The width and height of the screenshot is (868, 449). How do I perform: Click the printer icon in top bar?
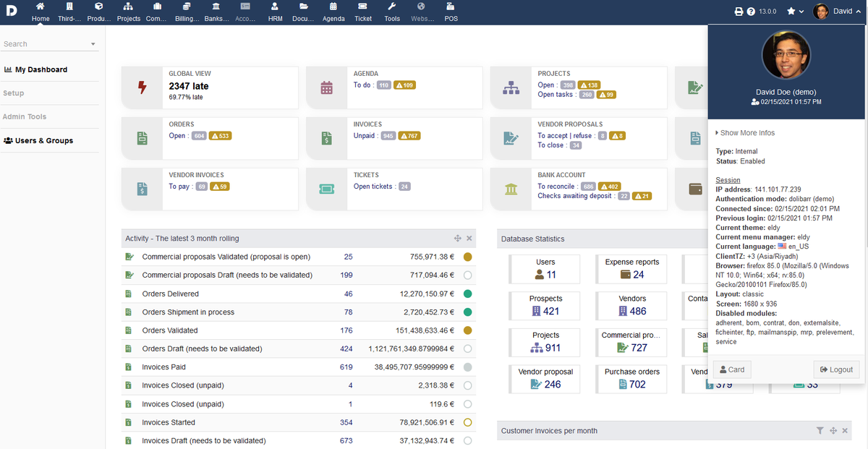pyautogui.click(x=739, y=12)
